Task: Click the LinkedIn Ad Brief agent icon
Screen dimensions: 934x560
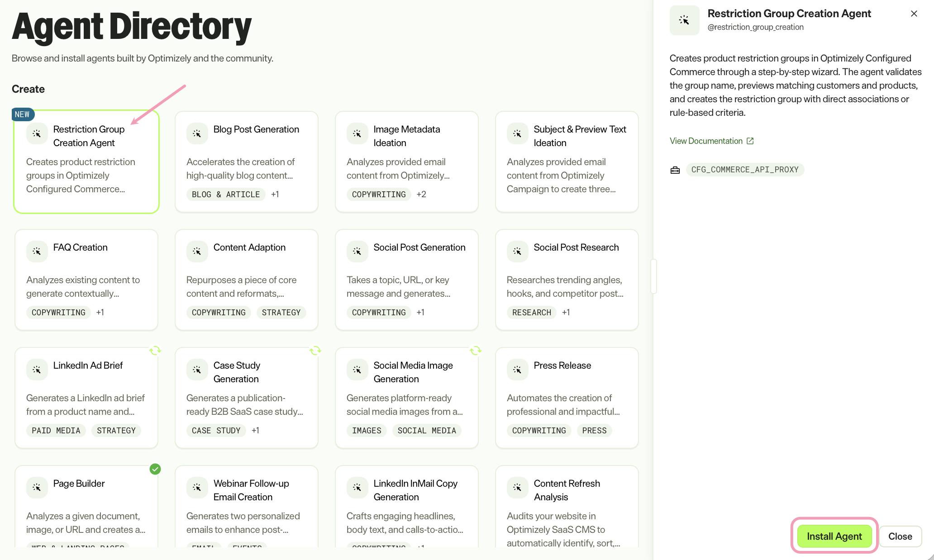Action: pyautogui.click(x=37, y=370)
